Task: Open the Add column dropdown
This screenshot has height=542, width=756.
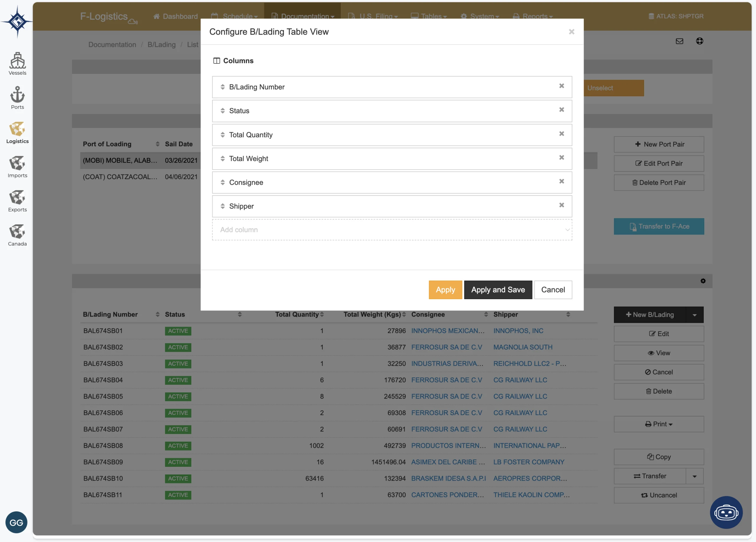Action: coord(392,230)
